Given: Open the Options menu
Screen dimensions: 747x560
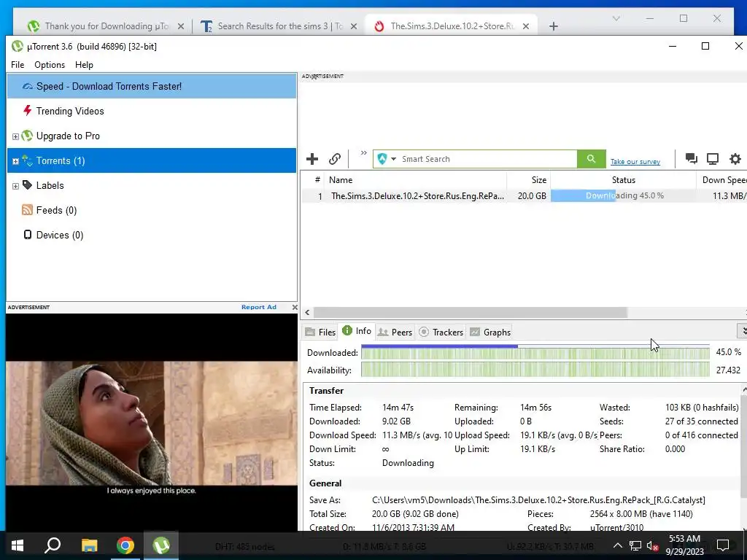Looking at the screenshot, I should point(50,65).
